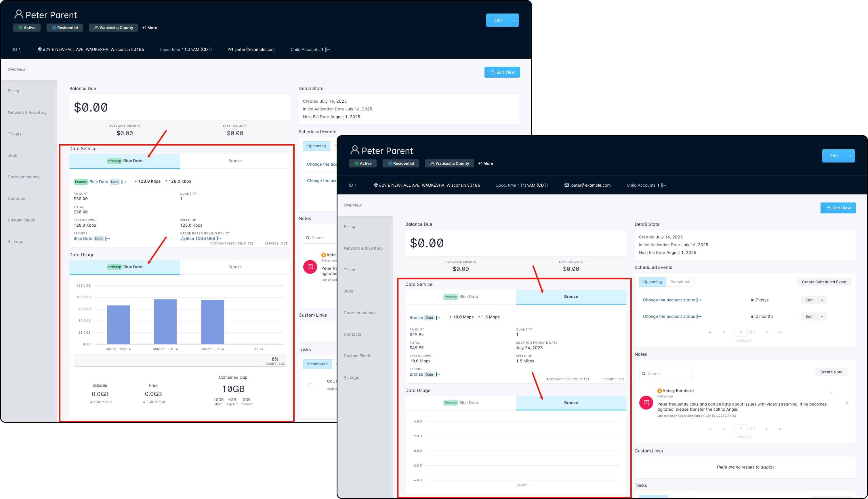
Task: Click the lock icon on Edit View in the back window
Action: coord(492,72)
